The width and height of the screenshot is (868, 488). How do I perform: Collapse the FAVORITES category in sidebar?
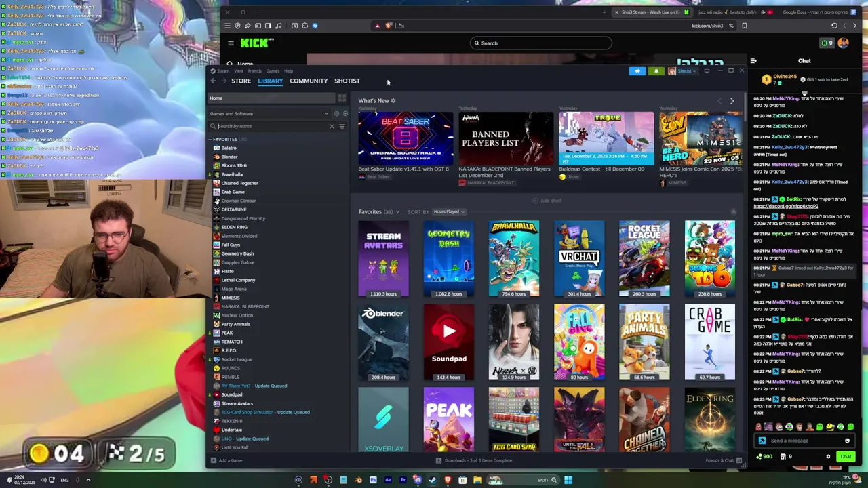point(210,140)
